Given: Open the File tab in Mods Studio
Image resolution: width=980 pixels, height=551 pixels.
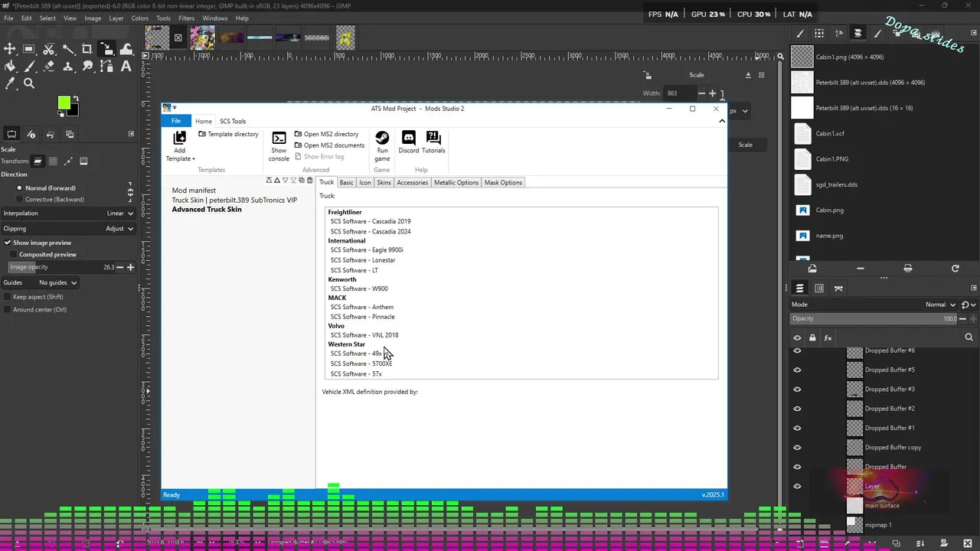Looking at the screenshot, I should click(x=176, y=121).
